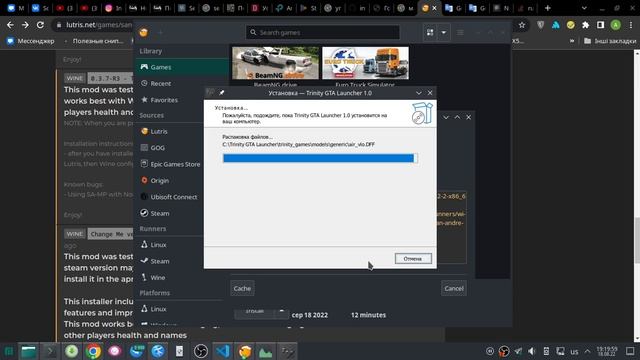
Task: Open the view options dropdown arrow in Lutris
Action: point(443,32)
